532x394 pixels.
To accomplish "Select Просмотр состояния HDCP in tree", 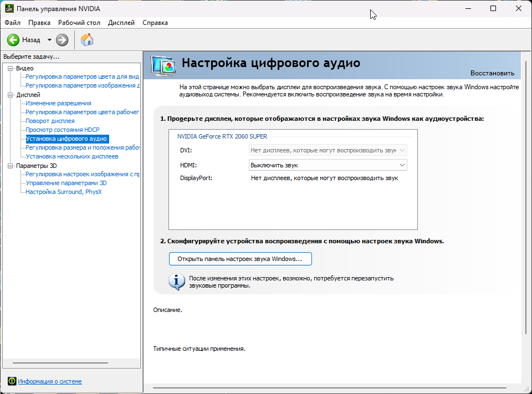I will pyautogui.click(x=62, y=130).
